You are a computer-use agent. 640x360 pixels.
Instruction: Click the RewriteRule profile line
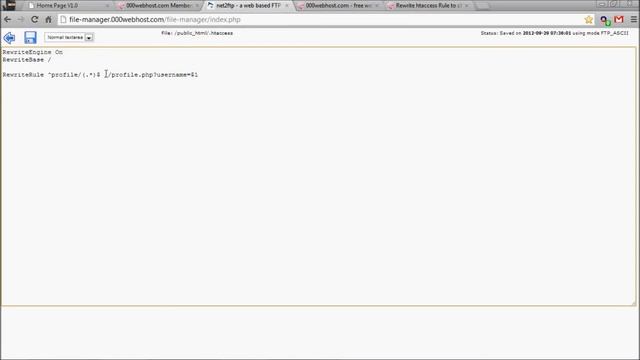100,75
